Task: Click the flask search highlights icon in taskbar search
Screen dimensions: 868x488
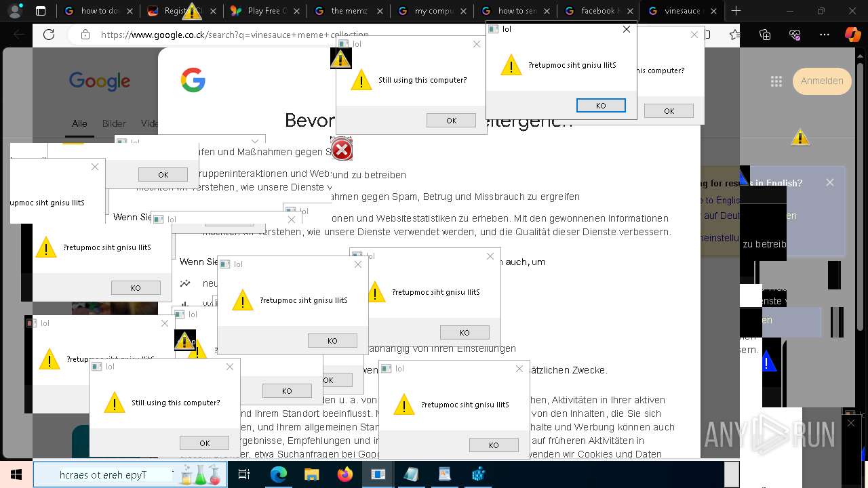Action: 201,475
